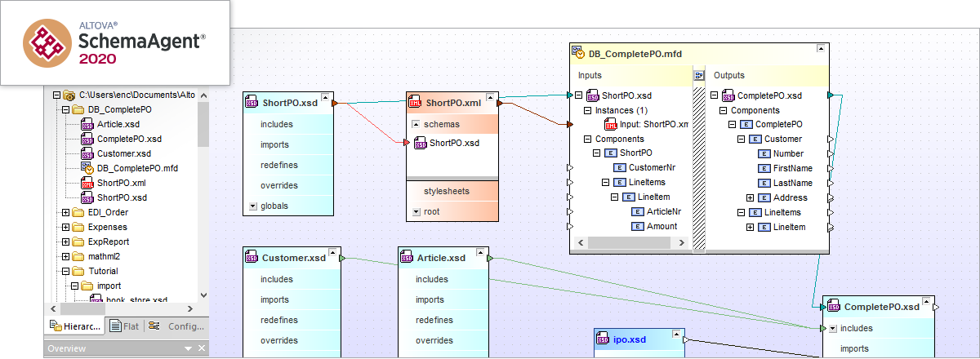Viewport: 980px width, 359px height.
Task: Click the DB_CompletePO.mfd box title icon
Action: coord(578,54)
